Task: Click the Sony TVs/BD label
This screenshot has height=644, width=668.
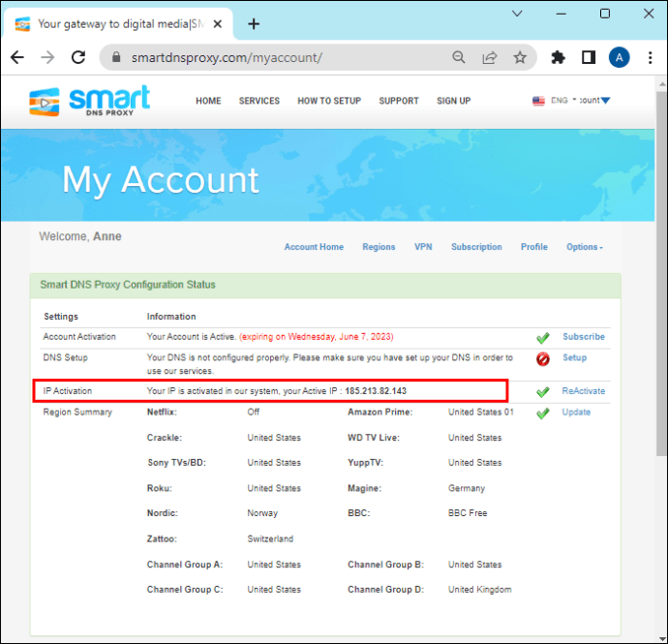Action: pos(176,463)
